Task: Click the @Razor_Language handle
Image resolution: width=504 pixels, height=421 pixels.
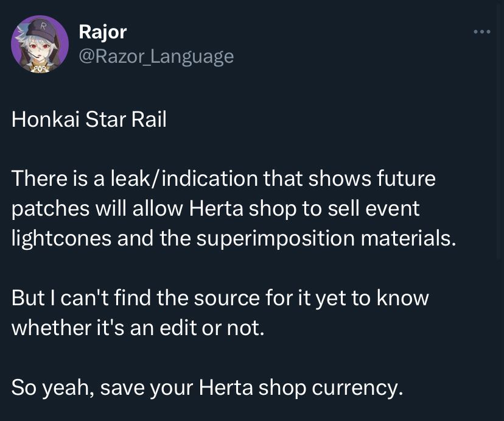Action: (156, 57)
